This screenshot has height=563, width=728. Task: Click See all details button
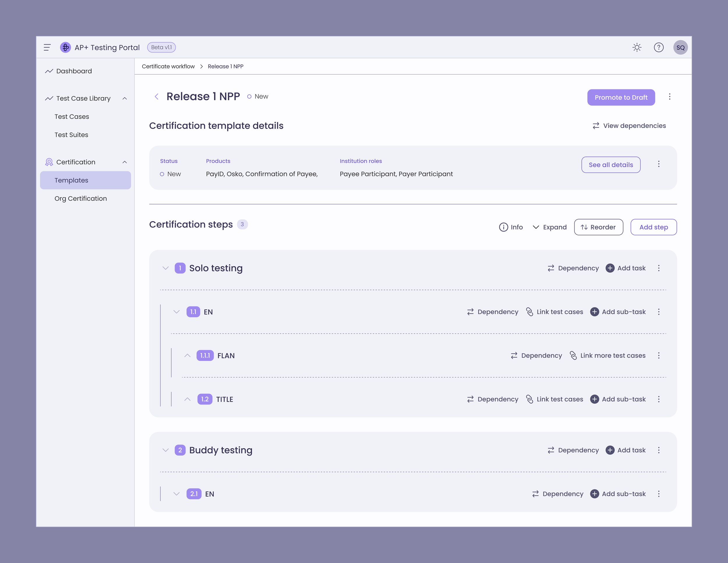pos(611,165)
